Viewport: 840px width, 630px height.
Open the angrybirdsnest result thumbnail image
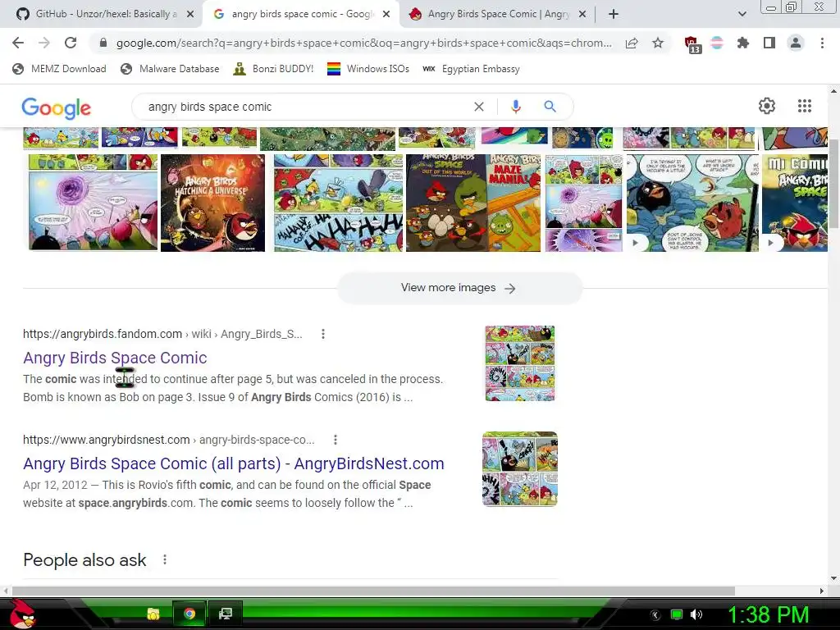[519, 468]
